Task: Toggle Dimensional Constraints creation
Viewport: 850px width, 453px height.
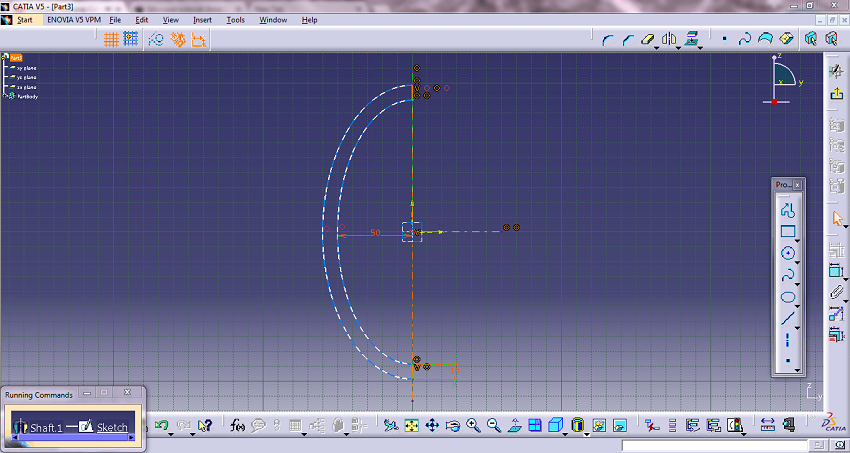Action: [x=198, y=40]
